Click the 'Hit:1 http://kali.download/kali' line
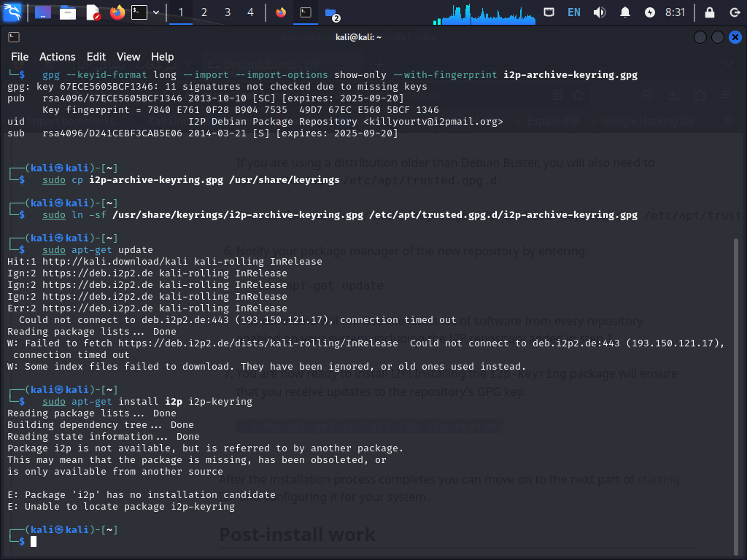The height and width of the screenshot is (560, 747). click(164, 262)
